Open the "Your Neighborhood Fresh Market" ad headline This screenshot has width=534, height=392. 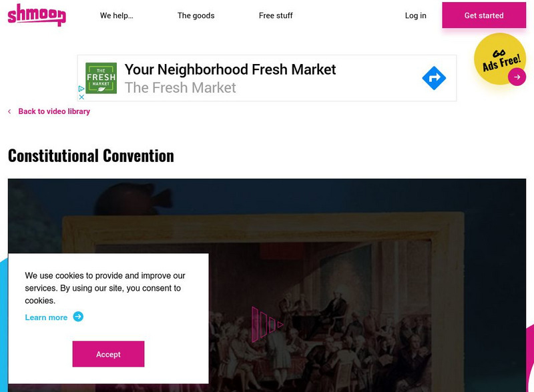pos(230,69)
